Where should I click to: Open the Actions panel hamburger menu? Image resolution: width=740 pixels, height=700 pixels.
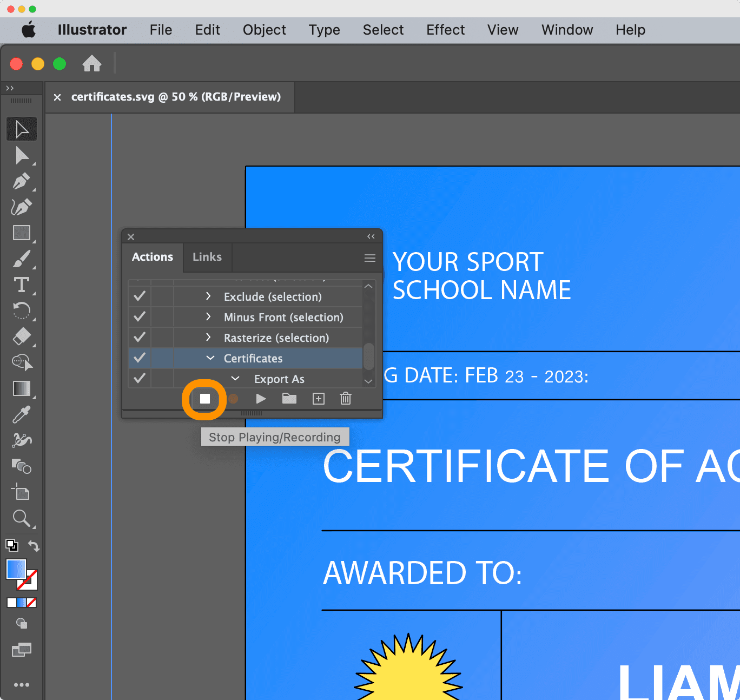click(x=370, y=258)
